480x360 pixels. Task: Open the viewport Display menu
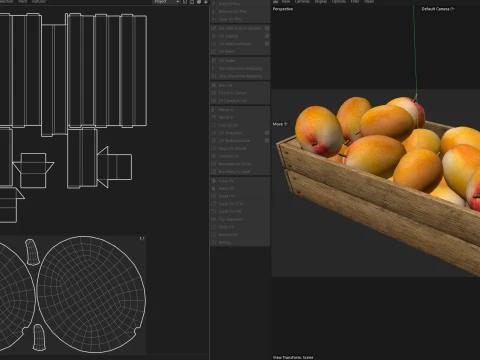point(321,1)
